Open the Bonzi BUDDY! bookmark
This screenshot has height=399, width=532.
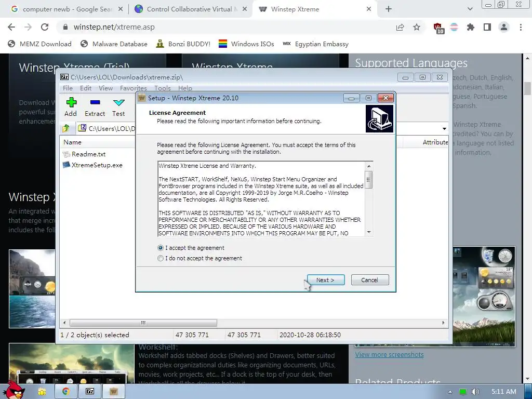click(183, 44)
